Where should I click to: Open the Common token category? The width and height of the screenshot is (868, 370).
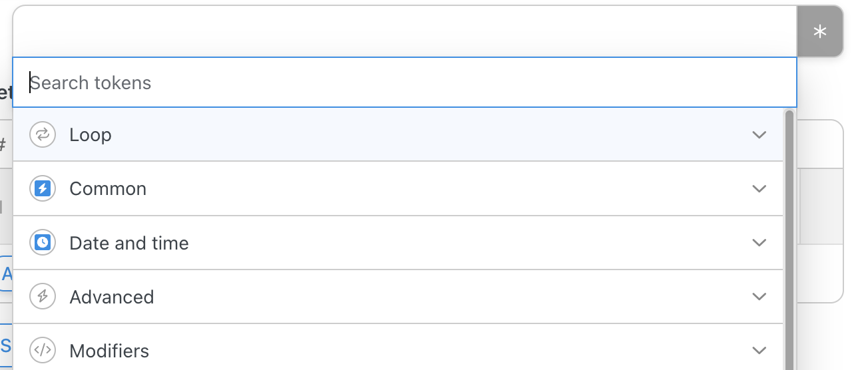[398, 189]
